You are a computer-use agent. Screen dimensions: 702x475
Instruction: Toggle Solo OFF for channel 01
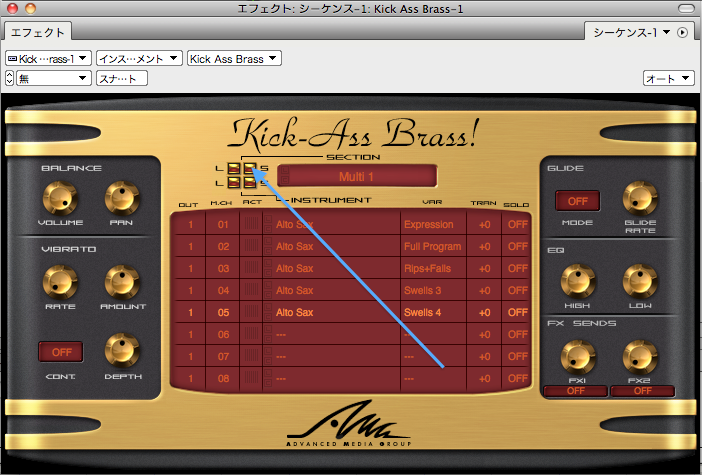coord(518,224)
